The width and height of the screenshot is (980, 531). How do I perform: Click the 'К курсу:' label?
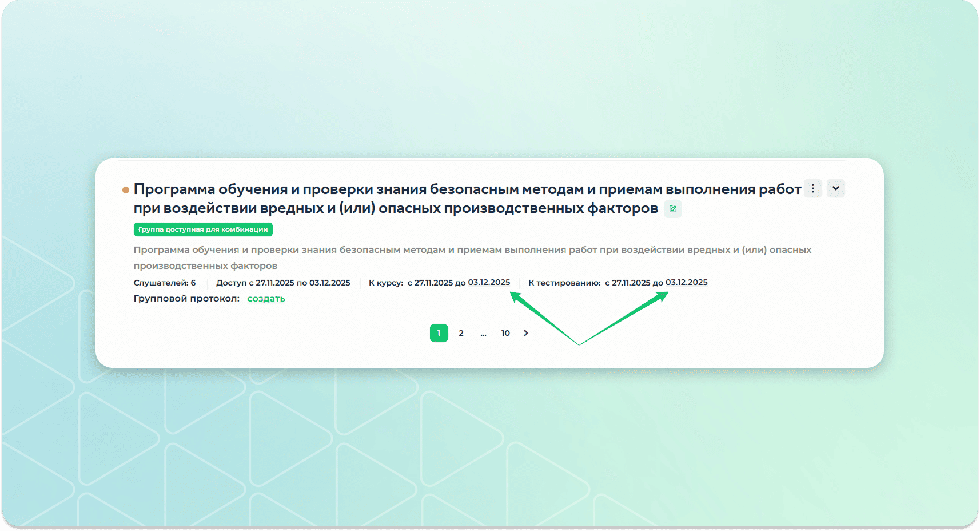click(385, 283)
